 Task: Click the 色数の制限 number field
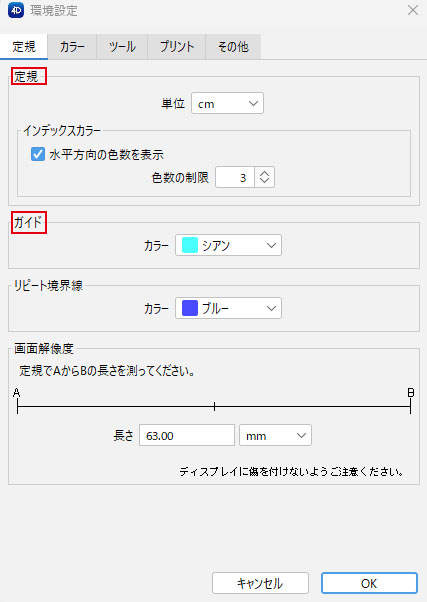click(235, 177)
